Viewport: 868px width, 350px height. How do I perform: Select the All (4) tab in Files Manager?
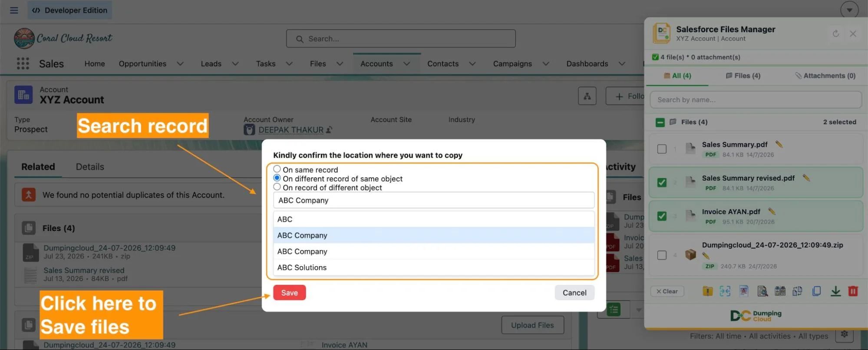(x=677, y=76)
